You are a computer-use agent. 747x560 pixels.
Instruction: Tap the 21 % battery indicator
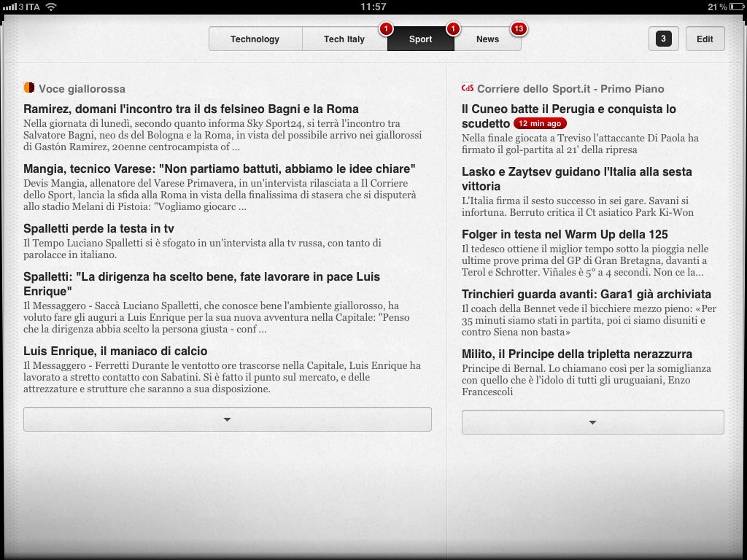[724, 7]
